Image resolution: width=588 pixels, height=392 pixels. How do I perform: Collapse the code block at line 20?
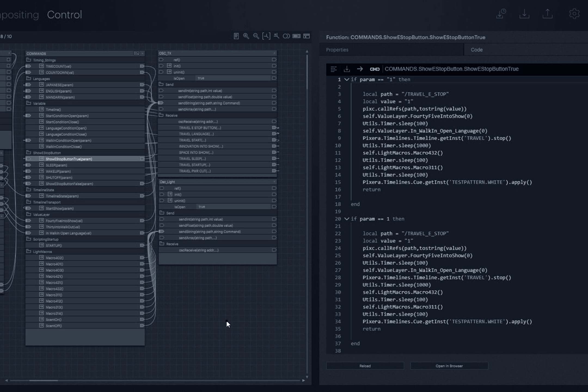(347, 219)
